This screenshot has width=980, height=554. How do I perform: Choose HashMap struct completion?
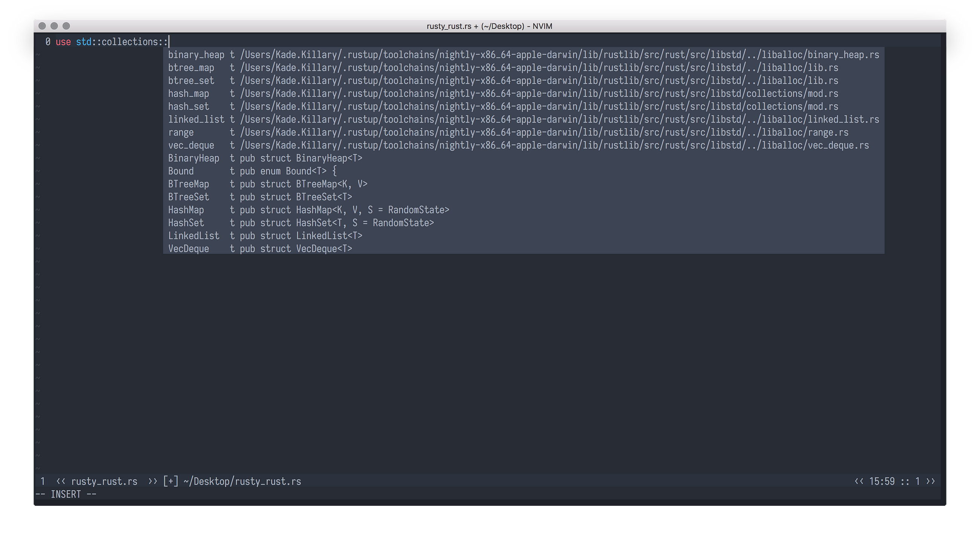coord(186,210)
